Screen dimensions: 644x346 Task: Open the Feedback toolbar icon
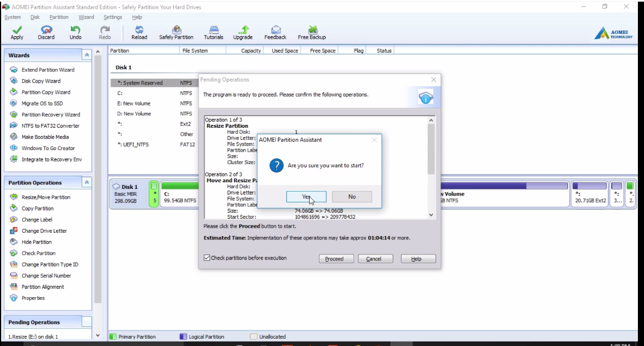pyautogui.click(x=275, y=33)
